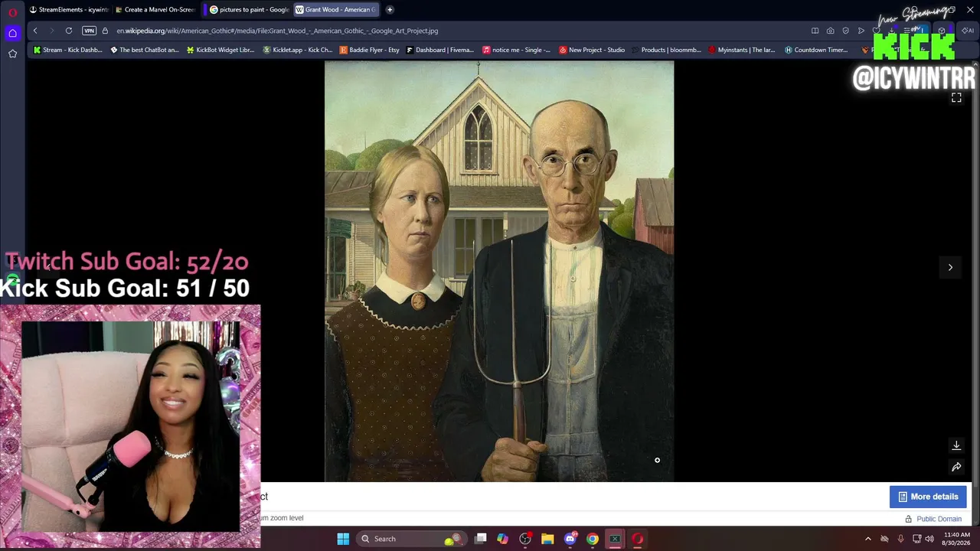Open Myinstants bookmark
This screenshot has width=980, height=551.
742,50
